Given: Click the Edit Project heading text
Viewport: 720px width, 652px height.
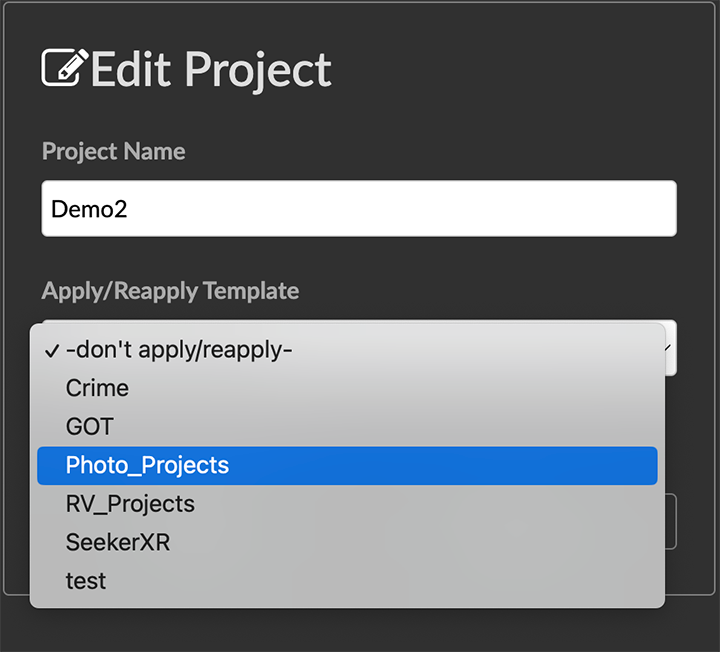Looking at the screenshot, I should pos(211,70).
